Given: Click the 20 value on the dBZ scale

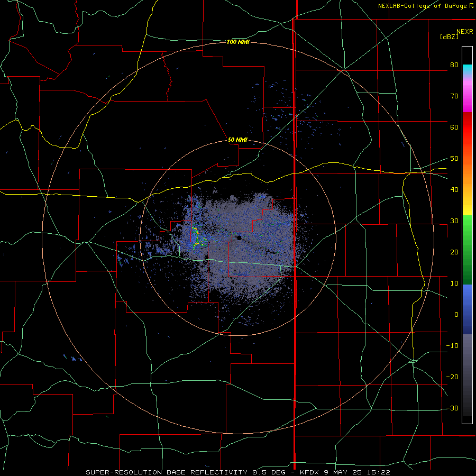Looking at the screenshot, I should (454, 252).
